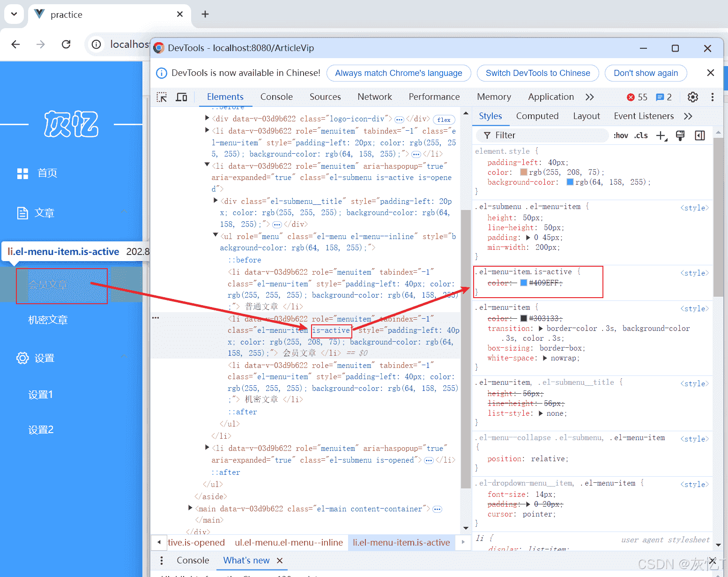Image resolution: width=728 pixels, height=577 pixels.
Task: Select 设置2 in the sidebar menu
Action: point(41,430)
